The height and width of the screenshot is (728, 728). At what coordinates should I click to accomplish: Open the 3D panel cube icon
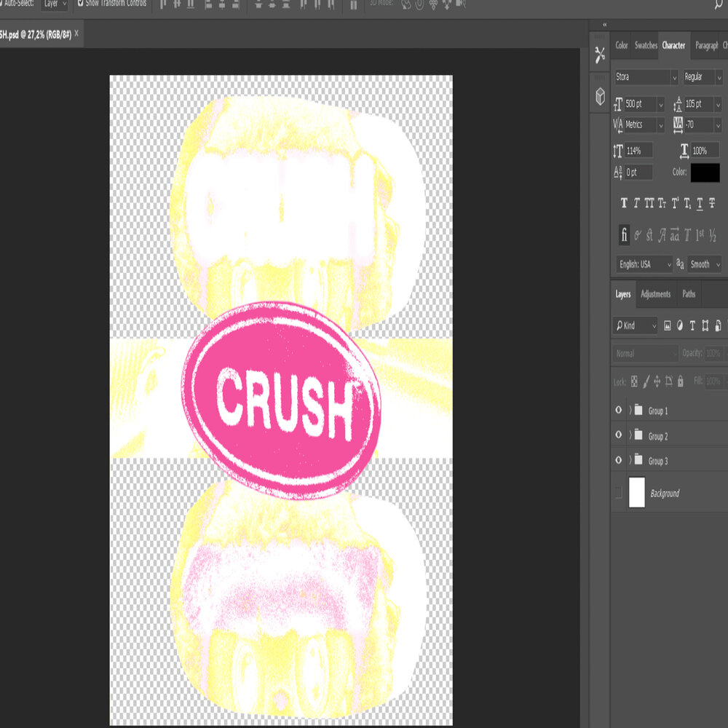tap(600, 96)
